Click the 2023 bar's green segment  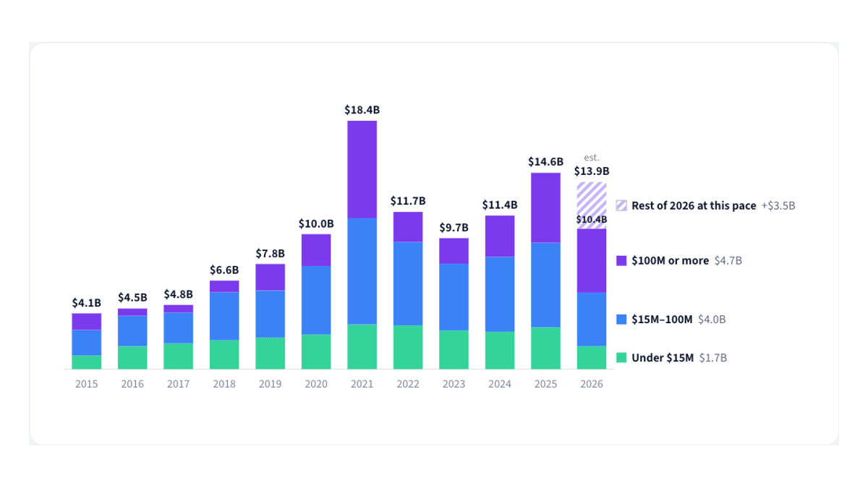[x=454, y=350]
